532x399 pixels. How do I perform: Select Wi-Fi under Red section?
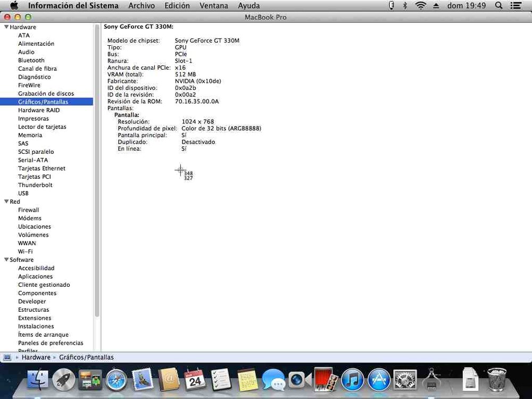(x=25, y=252)
